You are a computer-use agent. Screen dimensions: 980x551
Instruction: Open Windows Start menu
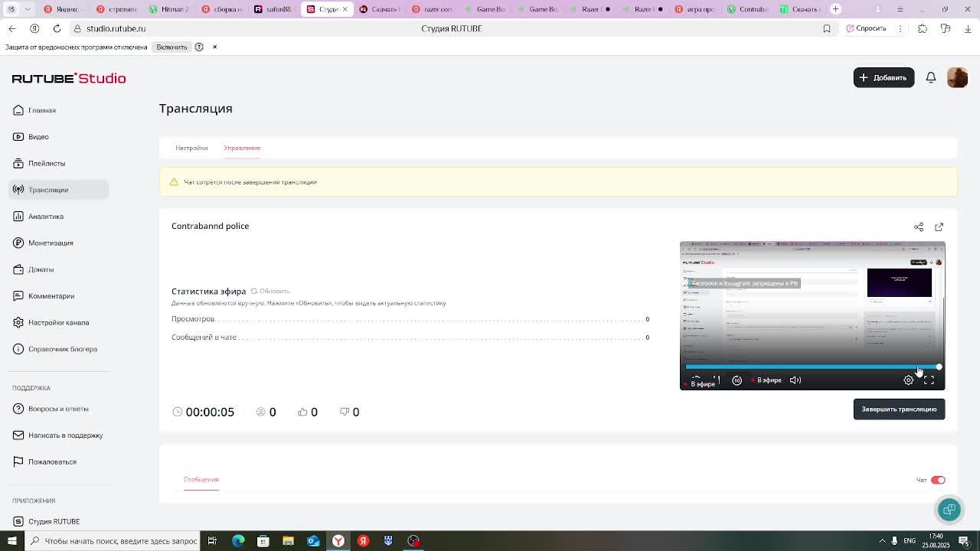[x=11, y=541]
